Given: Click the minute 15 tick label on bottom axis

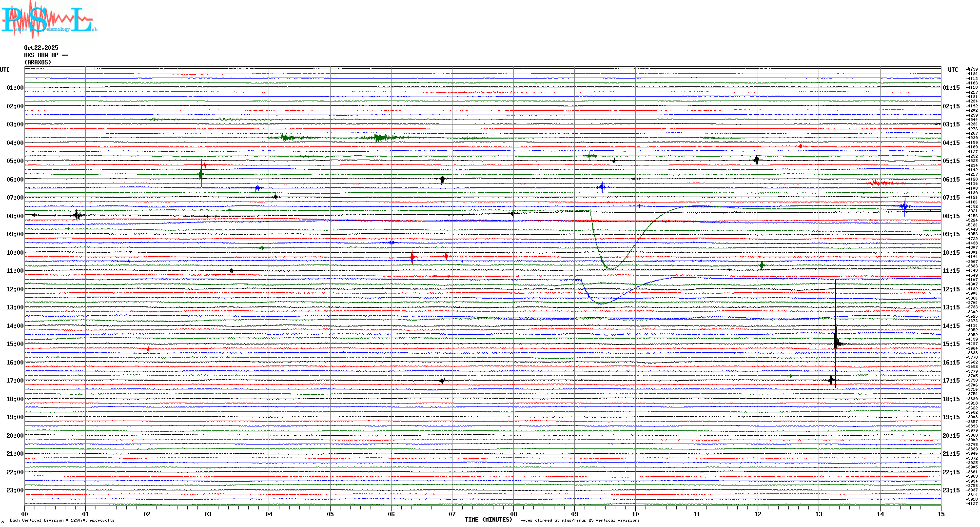Looking at the screenshot, I should (x=941, y=514).
